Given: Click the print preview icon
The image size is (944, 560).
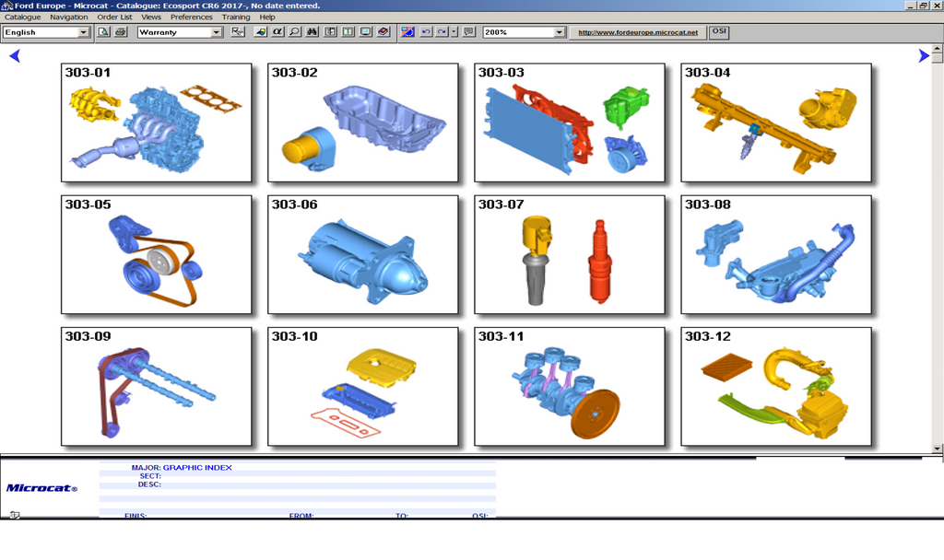Looking at the screenshot, I should [x=103, y=32].
